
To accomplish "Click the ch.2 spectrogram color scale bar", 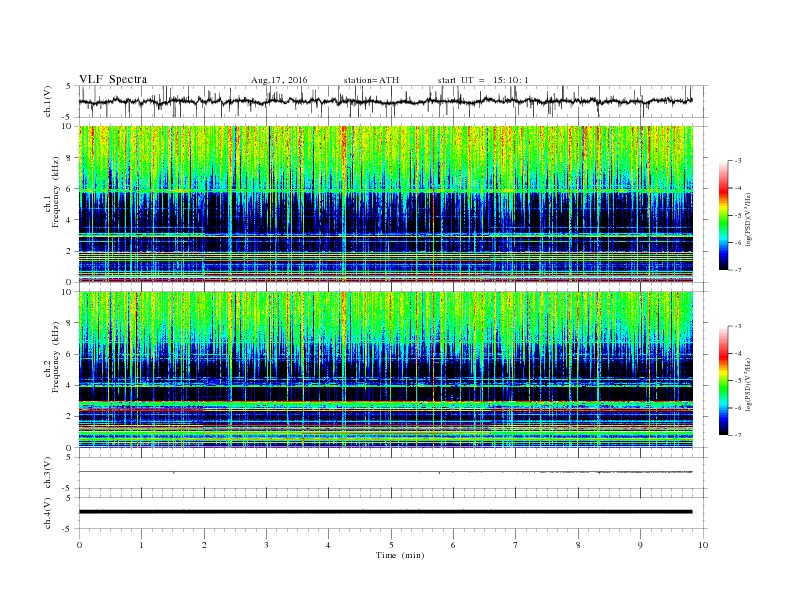I will pyautogui.click(x=723, y=381).
